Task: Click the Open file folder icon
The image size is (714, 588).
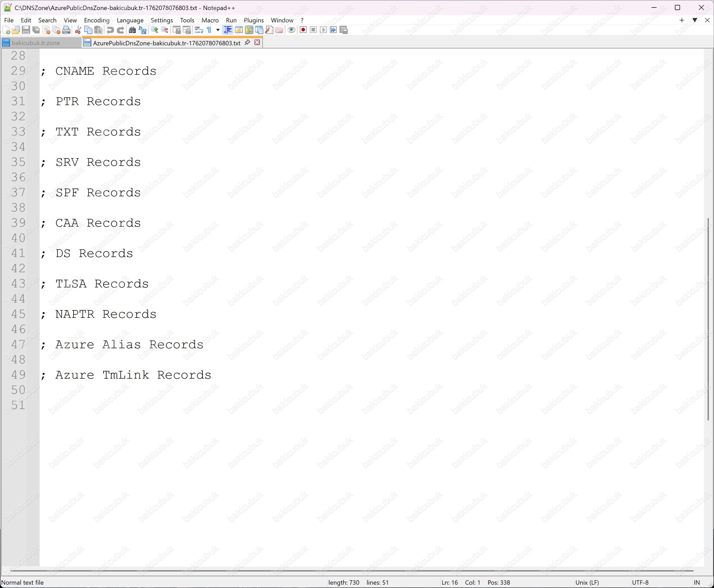Action: click(16, 30)
